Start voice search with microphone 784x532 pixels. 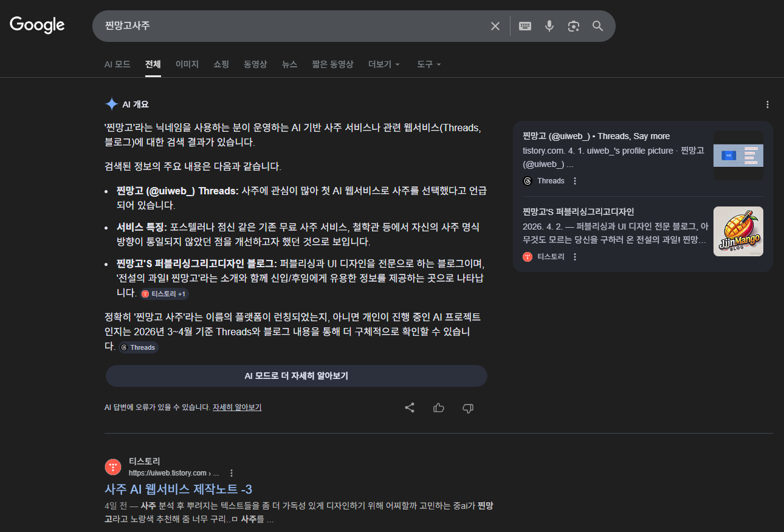(549, 26)
